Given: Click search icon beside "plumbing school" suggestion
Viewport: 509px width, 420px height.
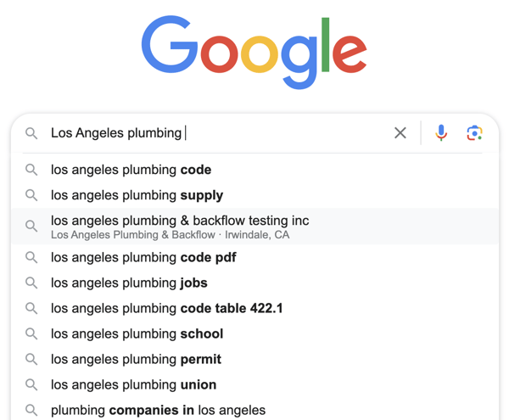Looking at the screenshot, I should [31, 333].
